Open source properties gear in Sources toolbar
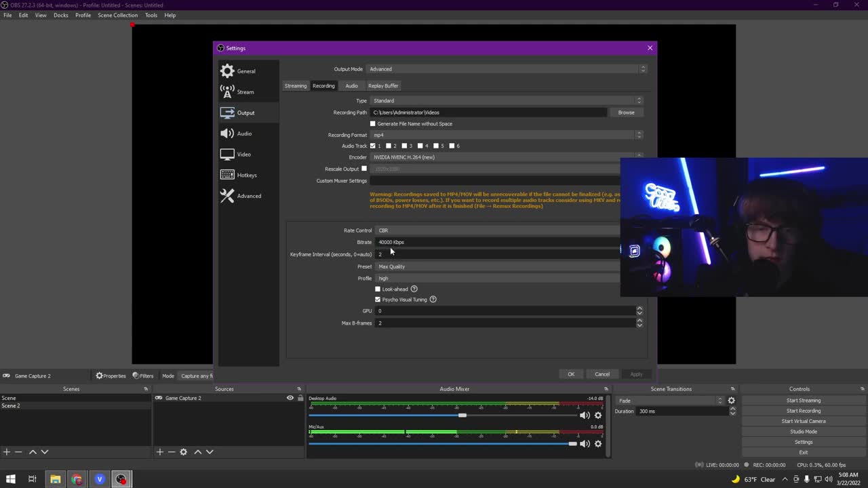This screenshot has width=868, height=488. pyautogui.click(x=183, y=452)
